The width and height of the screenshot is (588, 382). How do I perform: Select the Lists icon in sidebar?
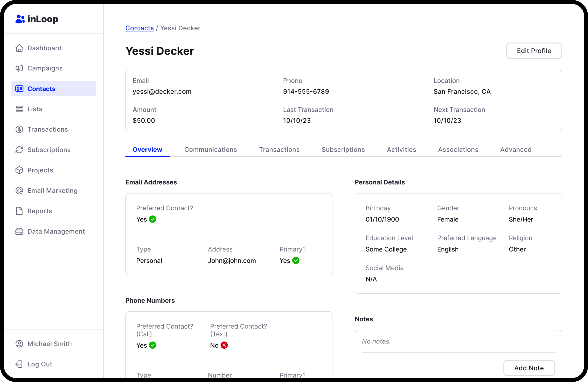19,109
